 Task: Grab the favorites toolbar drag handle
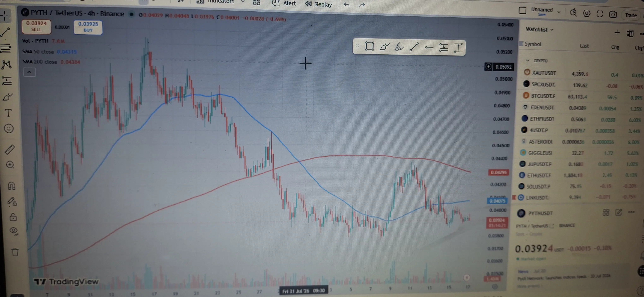[x=358, y=46]
